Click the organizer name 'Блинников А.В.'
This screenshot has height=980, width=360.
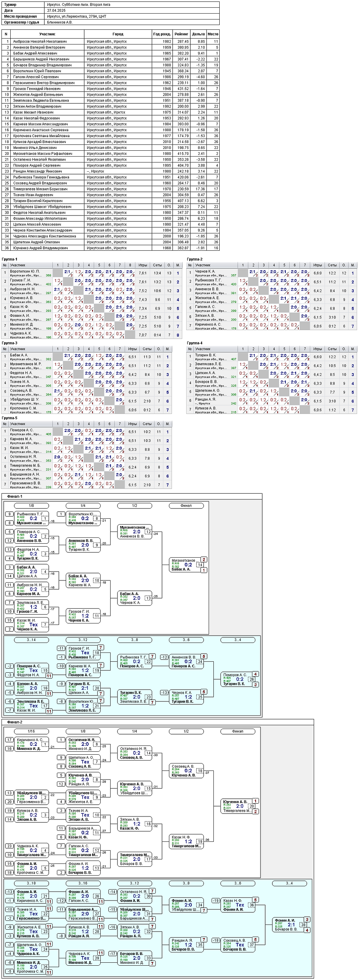(x=60, y=22)
